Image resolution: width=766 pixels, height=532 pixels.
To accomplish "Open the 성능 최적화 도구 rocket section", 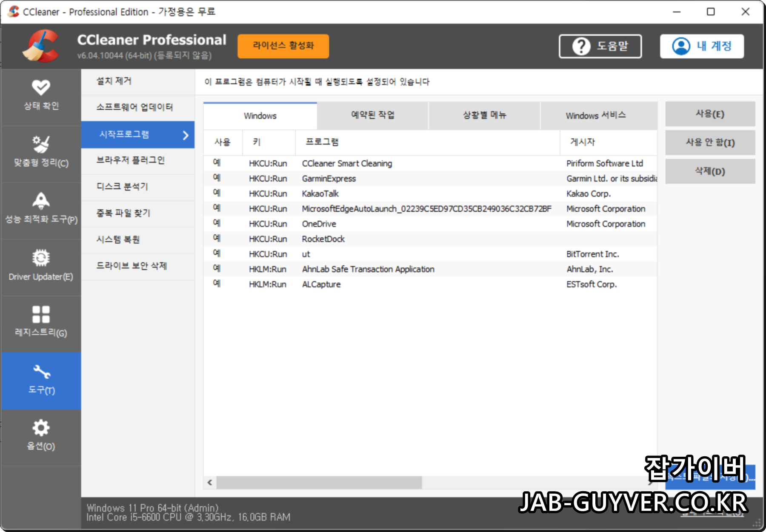I will (x=41, y=210).
